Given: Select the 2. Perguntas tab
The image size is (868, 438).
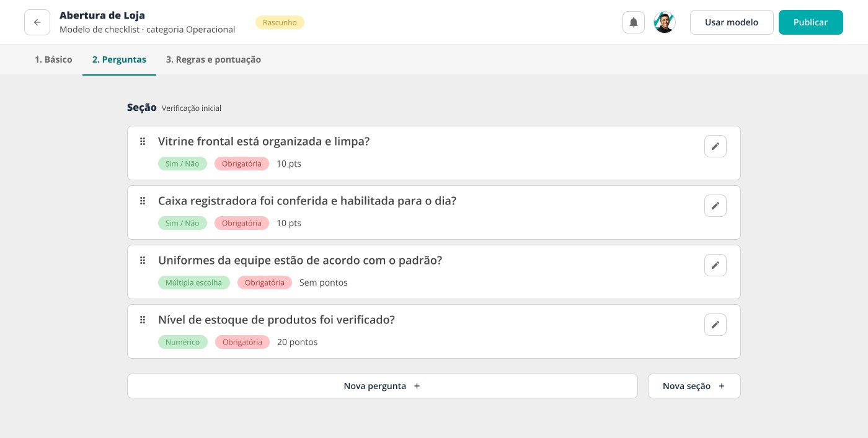Looking at the screenshot, I should tap(119, 59).
